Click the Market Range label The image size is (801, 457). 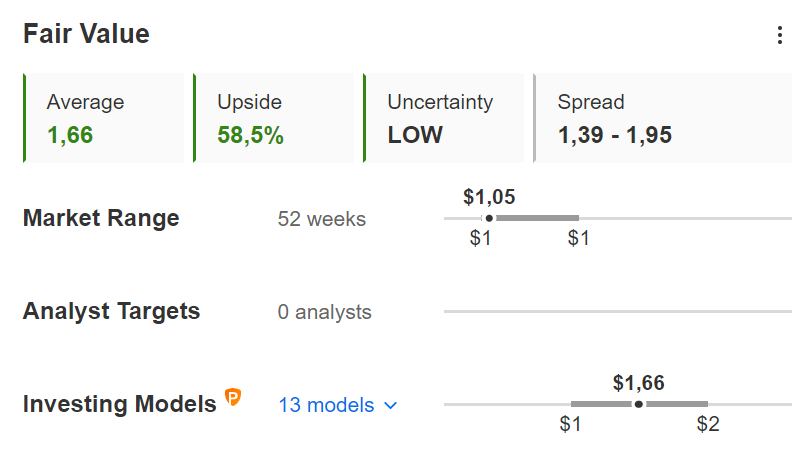tap(101, 218)
